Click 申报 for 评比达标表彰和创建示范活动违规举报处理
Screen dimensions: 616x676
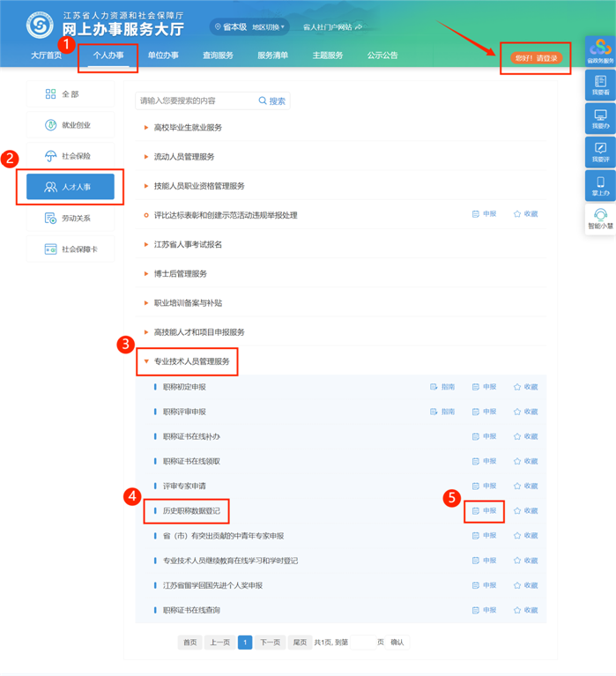pos(485,214)
